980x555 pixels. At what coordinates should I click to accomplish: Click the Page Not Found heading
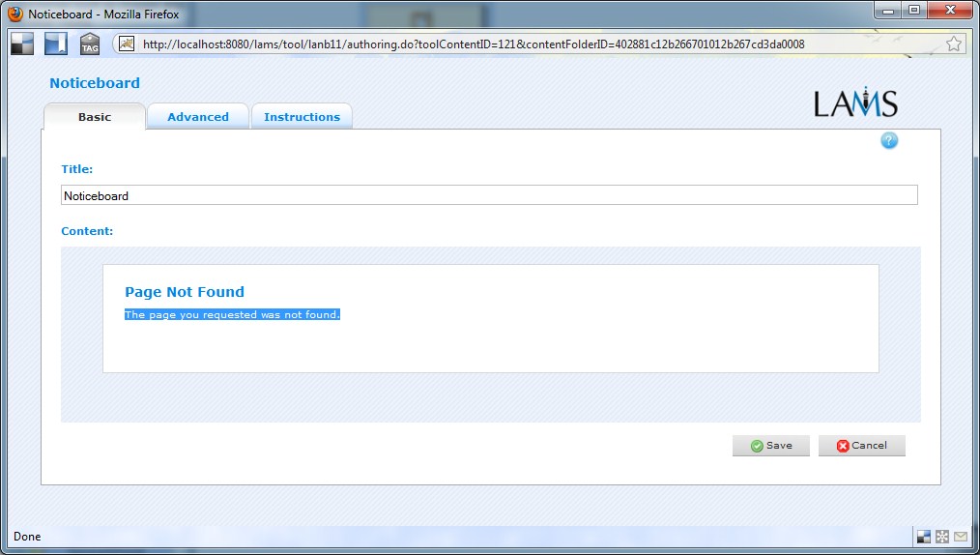tap(185, 292)
